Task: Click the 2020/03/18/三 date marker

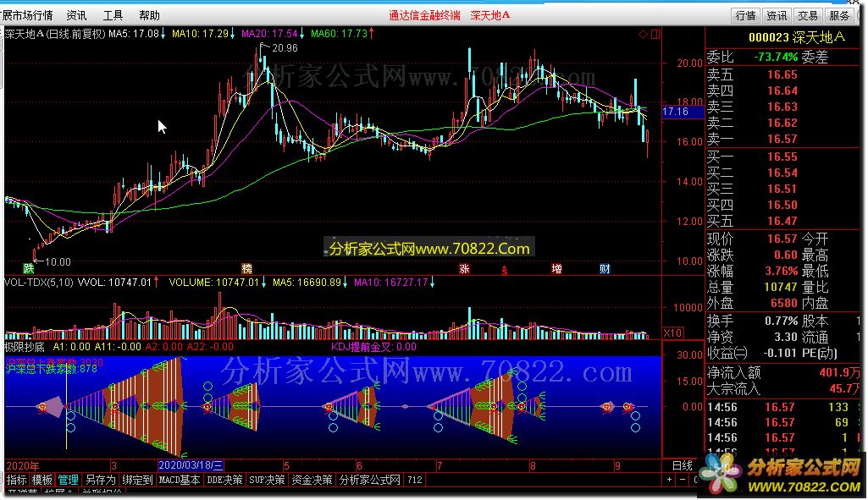Action: point(191,465)
